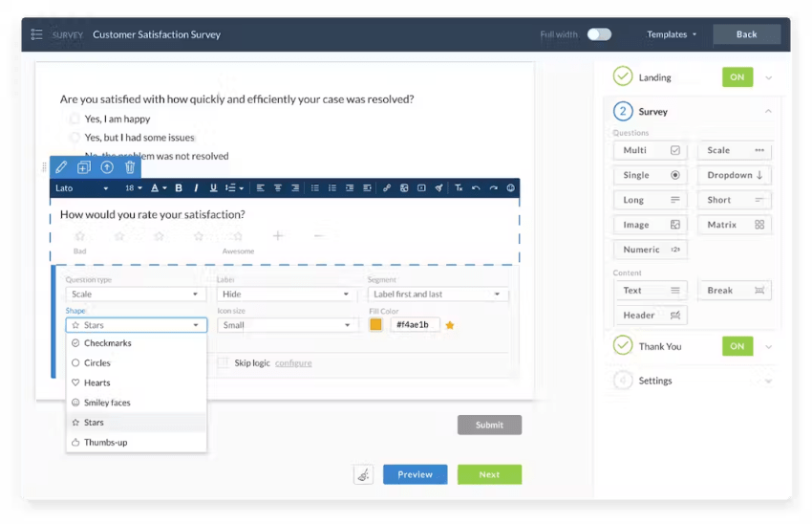Decrease indent in the text toolbar

point(350,188)
